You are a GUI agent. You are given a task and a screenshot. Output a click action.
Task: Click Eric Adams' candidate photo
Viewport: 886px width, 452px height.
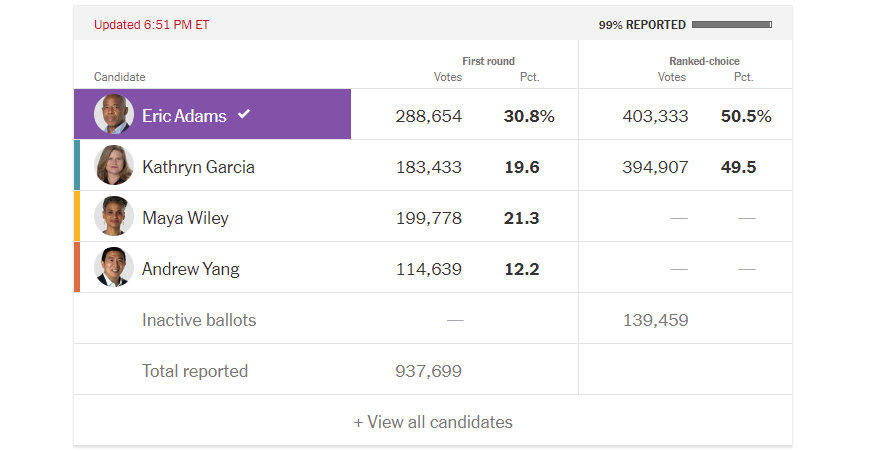pyautogui.click(x=114, y=115)
